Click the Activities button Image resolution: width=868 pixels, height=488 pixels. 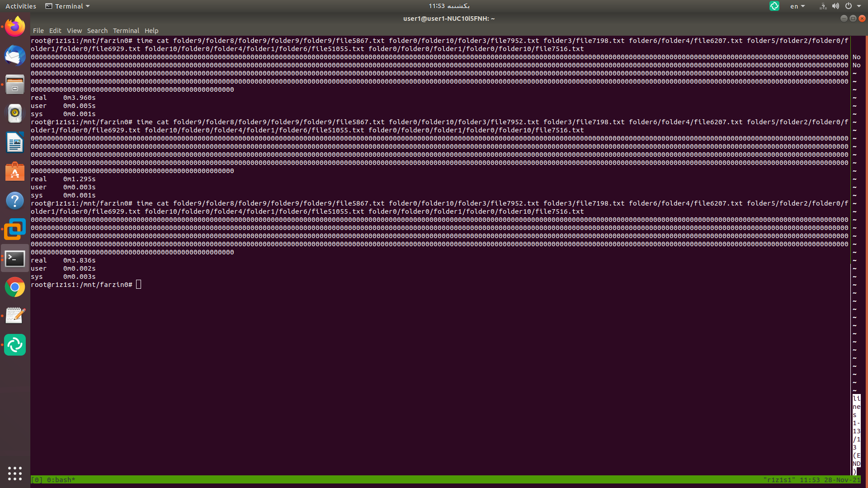pos(21,6)
